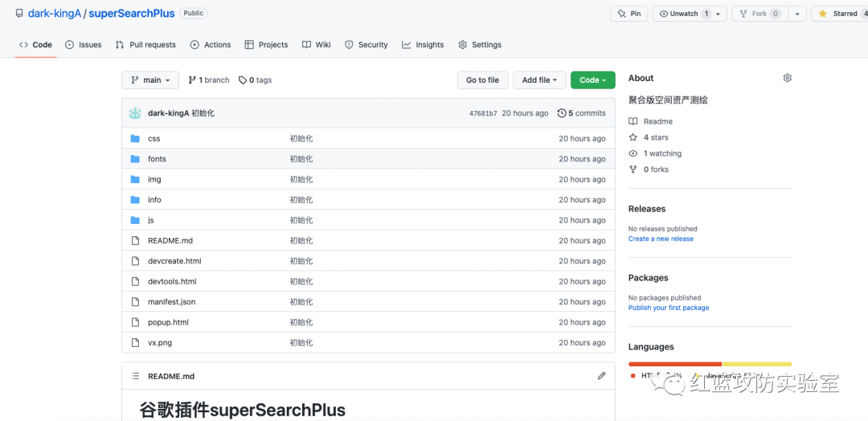Open the popup.html file
868x421 pixels.
[x=168, y=322]
